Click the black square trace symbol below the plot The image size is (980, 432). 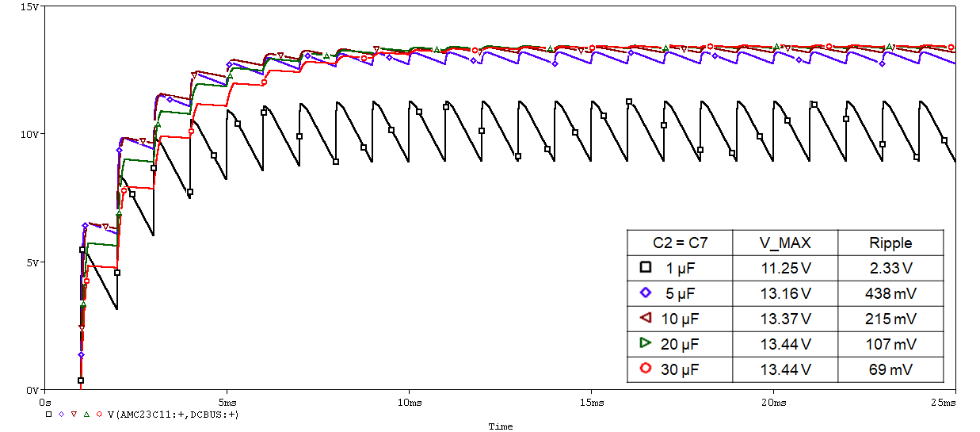[48, 414]
